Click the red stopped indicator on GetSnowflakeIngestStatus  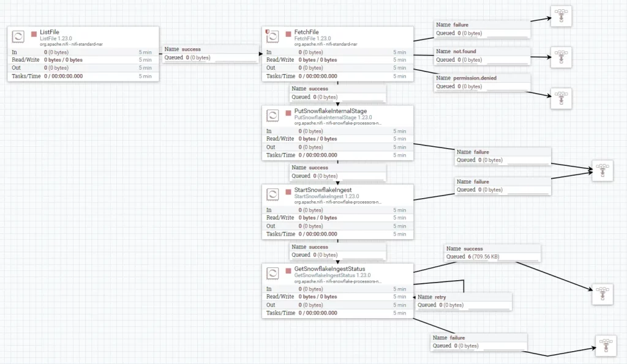click(x=288, y=269)
